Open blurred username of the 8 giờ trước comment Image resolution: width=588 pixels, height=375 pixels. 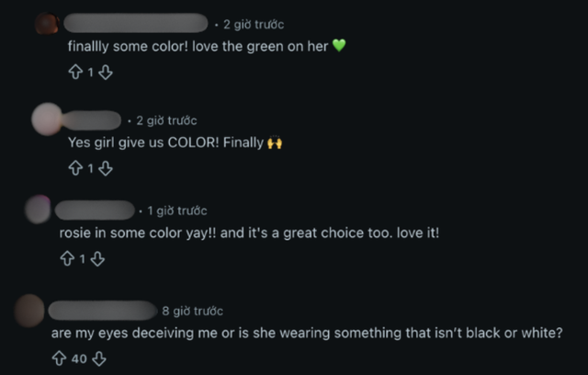(103, 311)
